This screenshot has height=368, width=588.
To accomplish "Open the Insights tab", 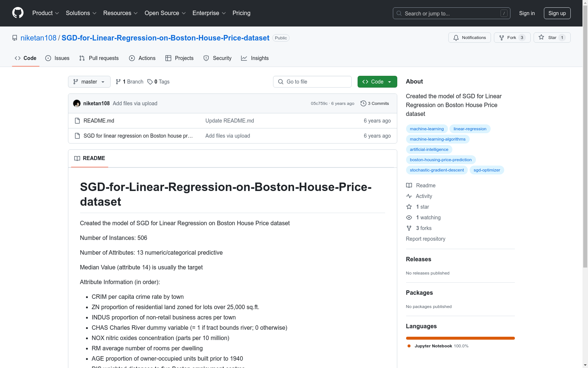I will [x=255, y=58].
